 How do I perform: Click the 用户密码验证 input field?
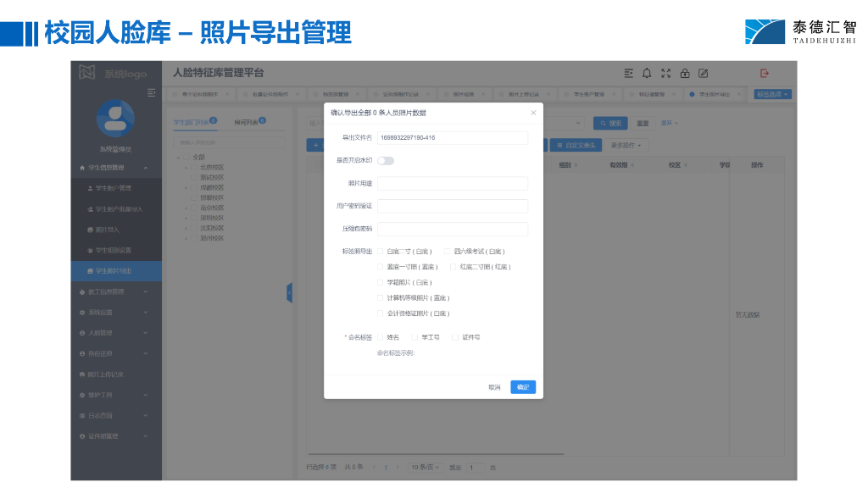(x=453, y=206)
